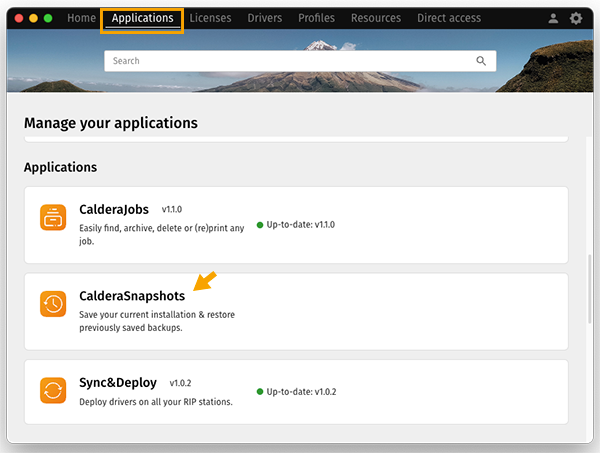
Task: Click the CalderaJobs title
Action: tap(114, 210)
